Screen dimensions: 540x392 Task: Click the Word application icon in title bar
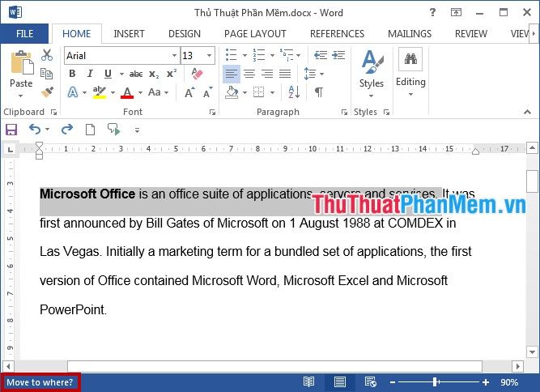tap(15, 12)
